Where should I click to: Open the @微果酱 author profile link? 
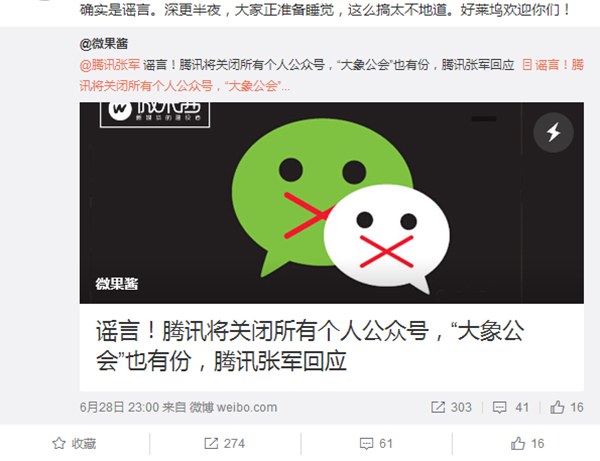104,44
